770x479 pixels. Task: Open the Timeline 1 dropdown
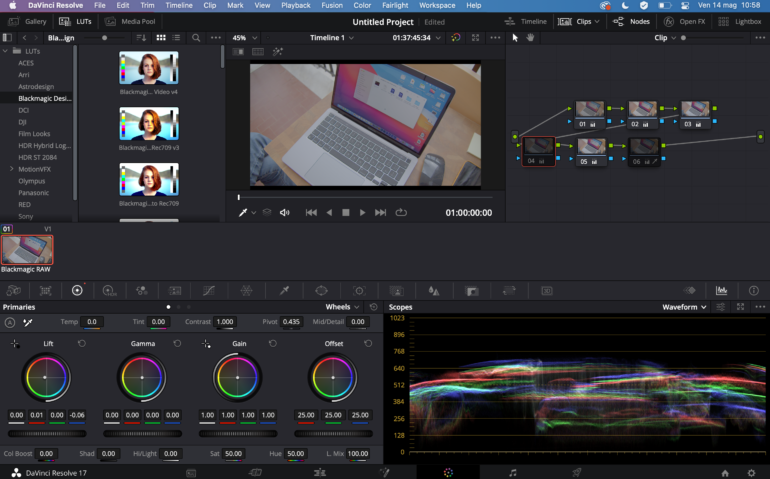point(332,38)
